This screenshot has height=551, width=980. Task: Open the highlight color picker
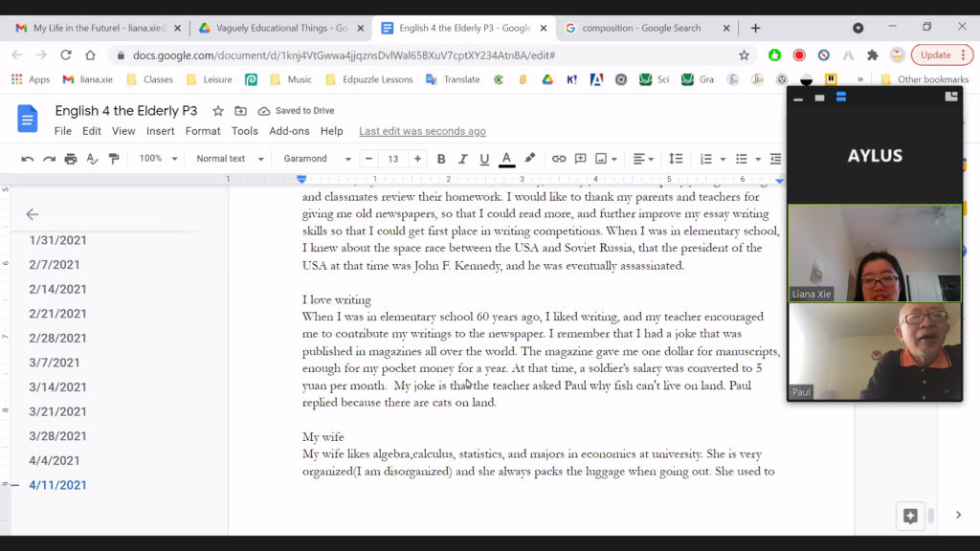tap(530, 159)
